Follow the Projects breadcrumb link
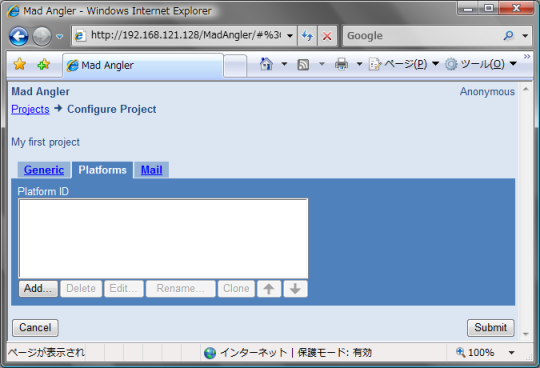This screenshot has width=540, height=368. tap(30, 109)
